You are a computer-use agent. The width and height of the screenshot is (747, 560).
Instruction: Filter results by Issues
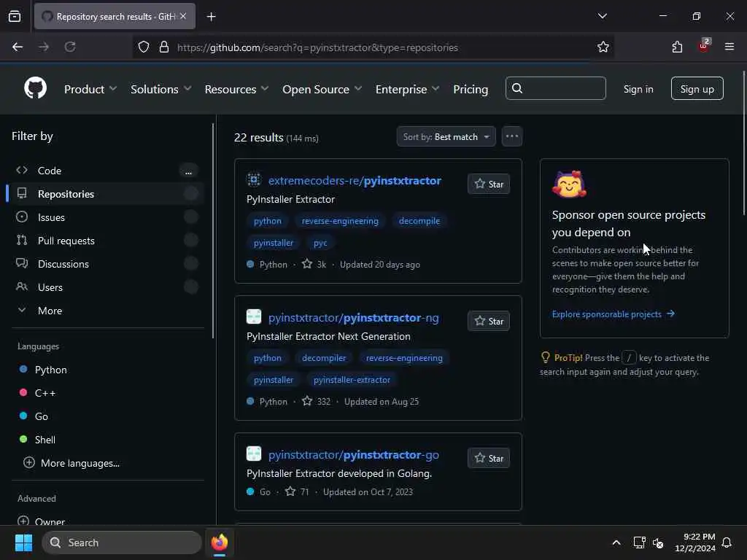[x=106, y=217]
